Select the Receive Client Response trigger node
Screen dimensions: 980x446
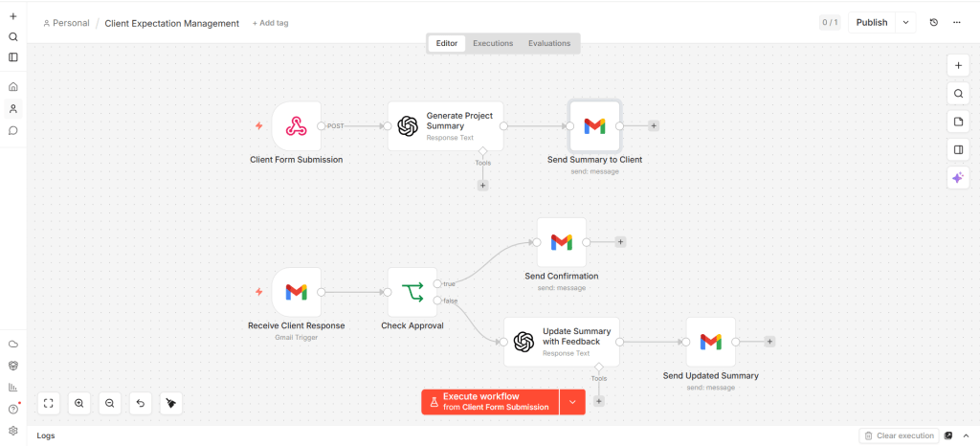click(x=297, y=292)
